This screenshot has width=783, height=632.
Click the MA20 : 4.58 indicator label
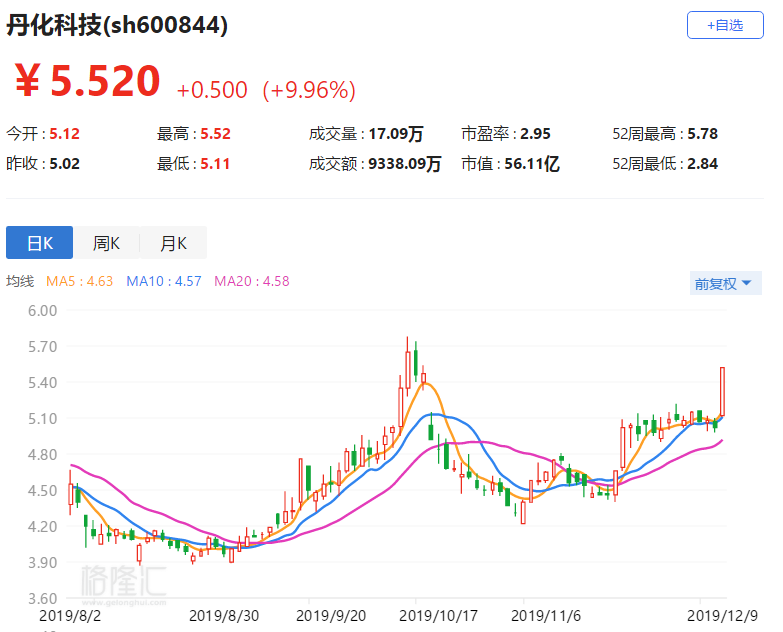tap(252, 281)
